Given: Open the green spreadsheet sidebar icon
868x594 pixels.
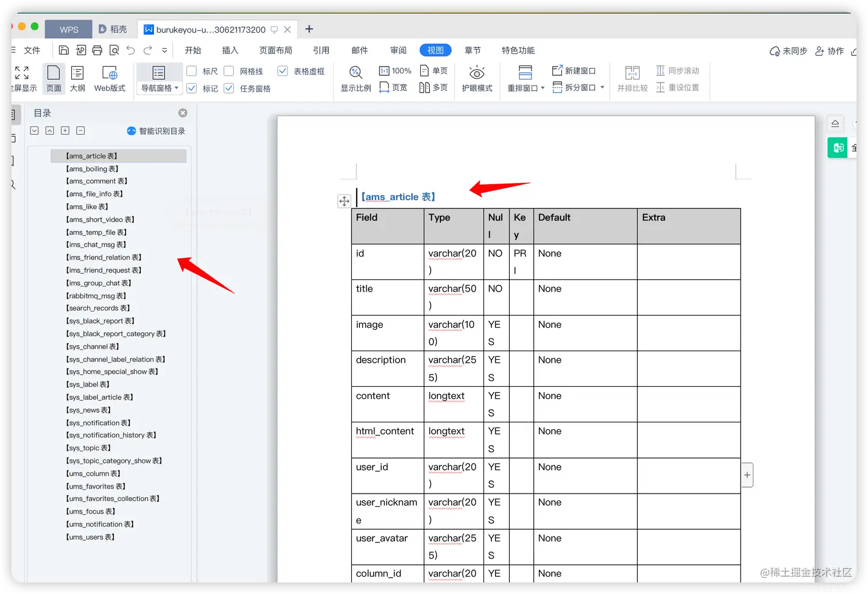Looking at the screenshot, I should tap(838, 147).
